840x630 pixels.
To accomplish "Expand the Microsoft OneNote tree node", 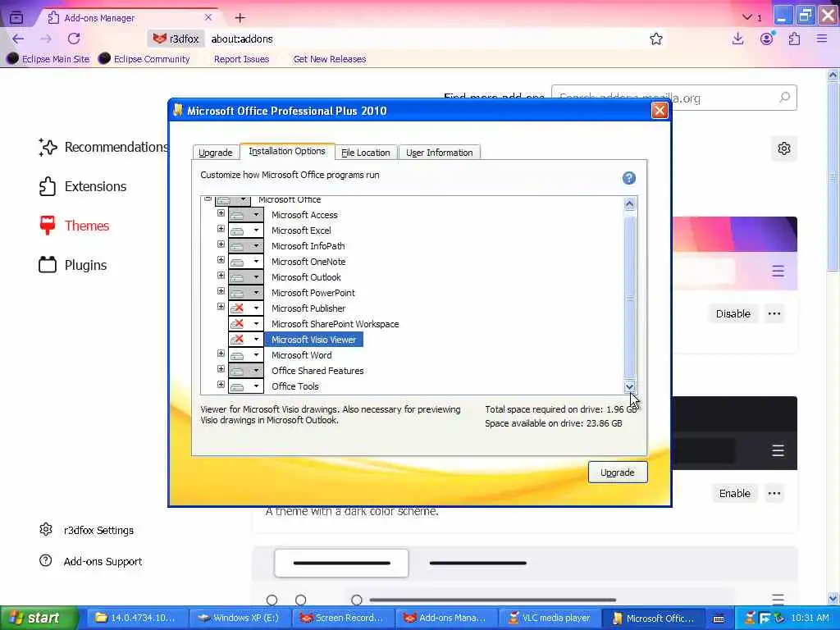I will click(221, 260).
